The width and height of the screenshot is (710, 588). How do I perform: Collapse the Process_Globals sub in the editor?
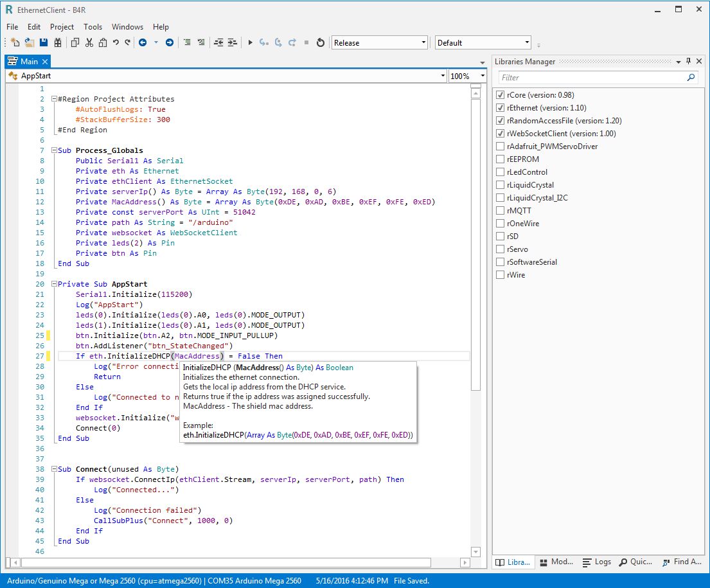[53, 150]
